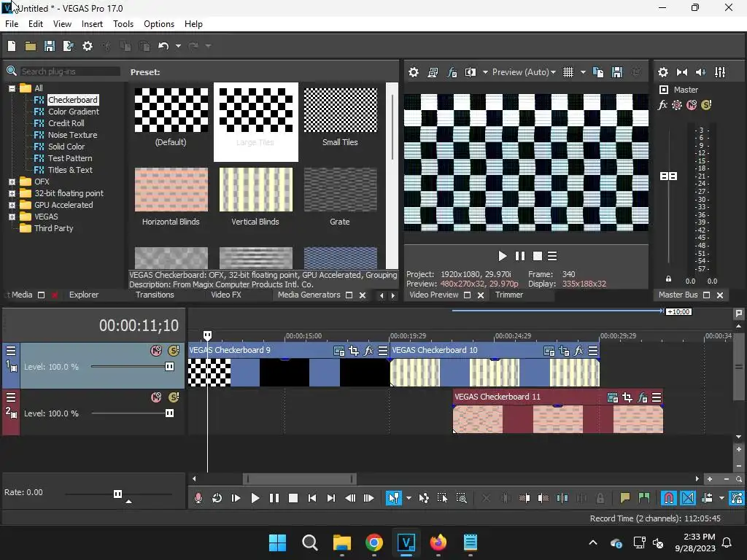Open Video Preview project properties gear
The image size is (747, 560).
(414, 72)
